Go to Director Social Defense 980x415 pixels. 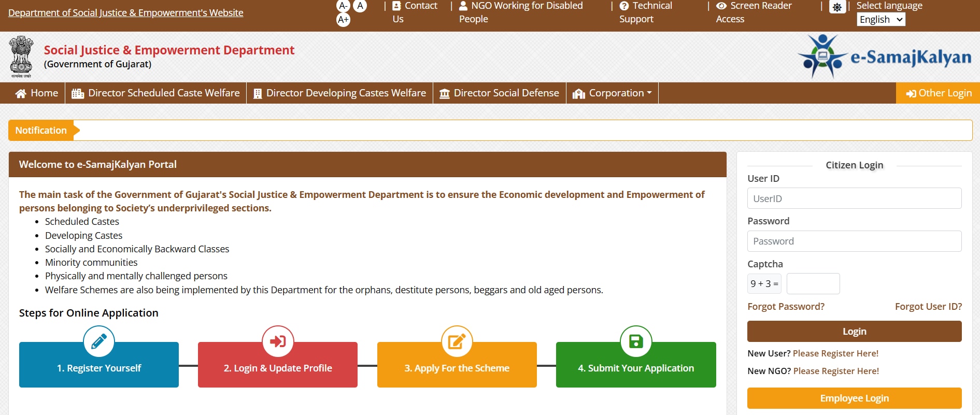[x=499, y=93]
